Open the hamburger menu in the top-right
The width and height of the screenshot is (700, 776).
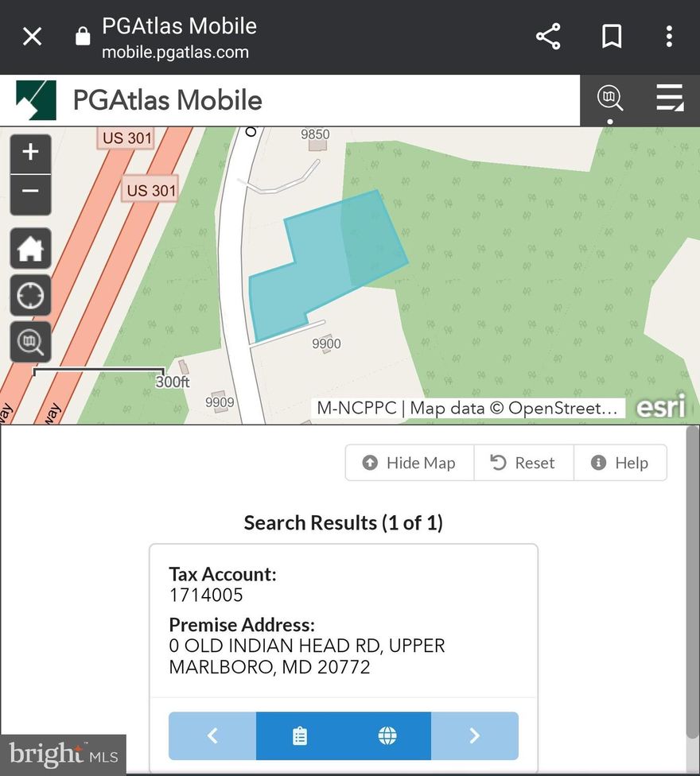pyautogui.click(x=671, y=99)
